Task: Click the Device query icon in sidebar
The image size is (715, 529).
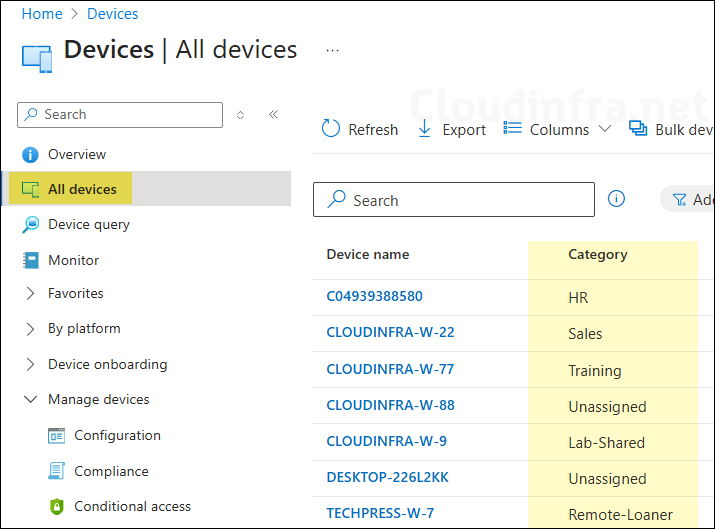Action: click(30, 225)
